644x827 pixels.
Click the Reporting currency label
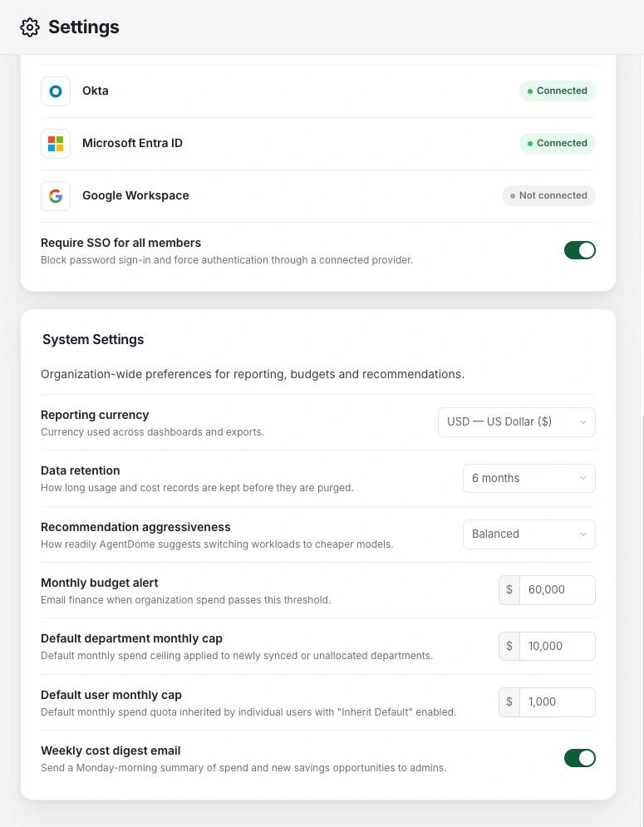pyautogui.click(x=95, y=415)
